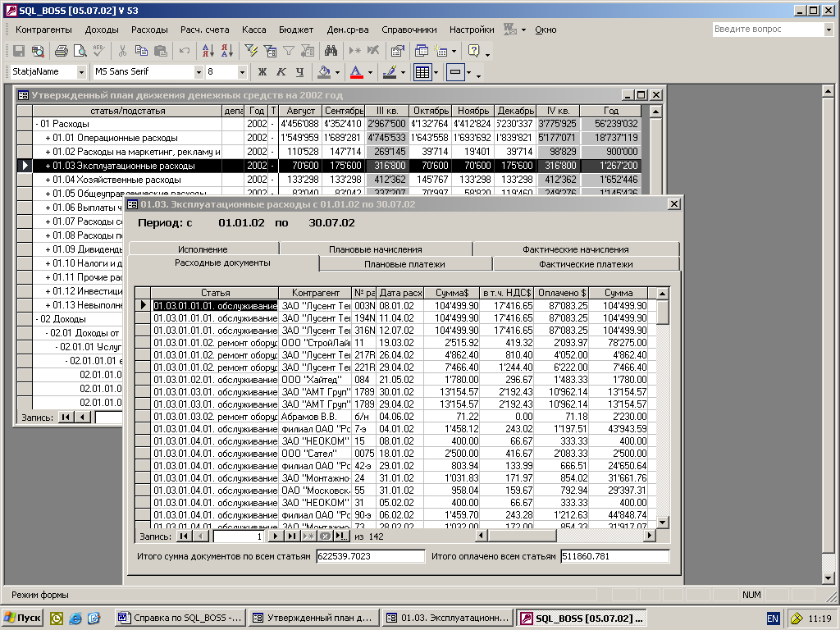Click the Print icon in the toolbar
Image resolution: width=840 pixels, height=630 pixels.
(61, 51)
